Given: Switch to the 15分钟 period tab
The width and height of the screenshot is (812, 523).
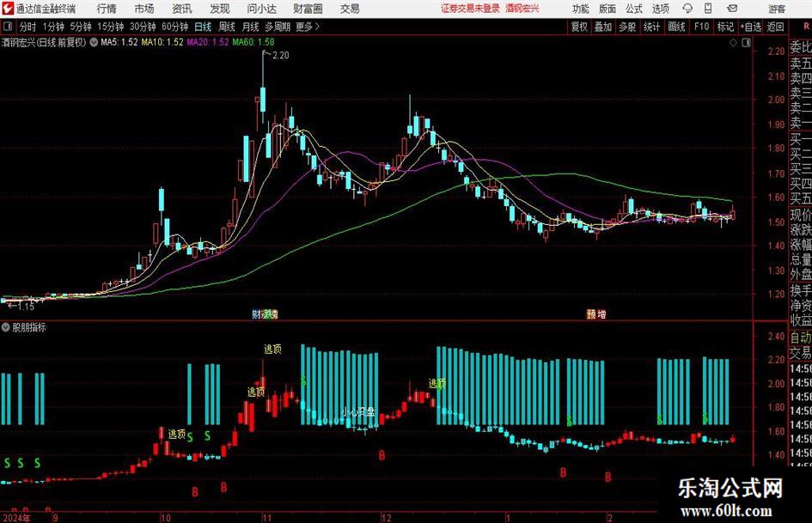Looking at the screenshot, I should click(x=110, y=27).
